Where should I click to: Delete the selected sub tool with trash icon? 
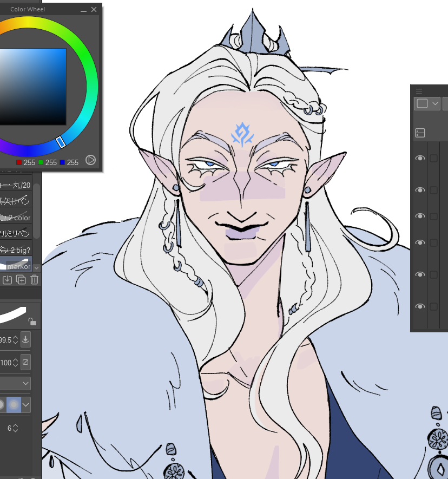coord(34,279)
